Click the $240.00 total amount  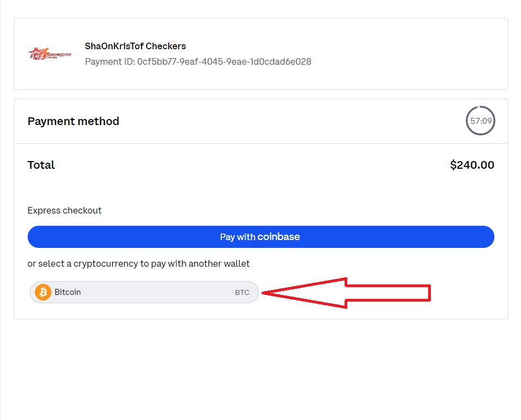tap(472, 165)
